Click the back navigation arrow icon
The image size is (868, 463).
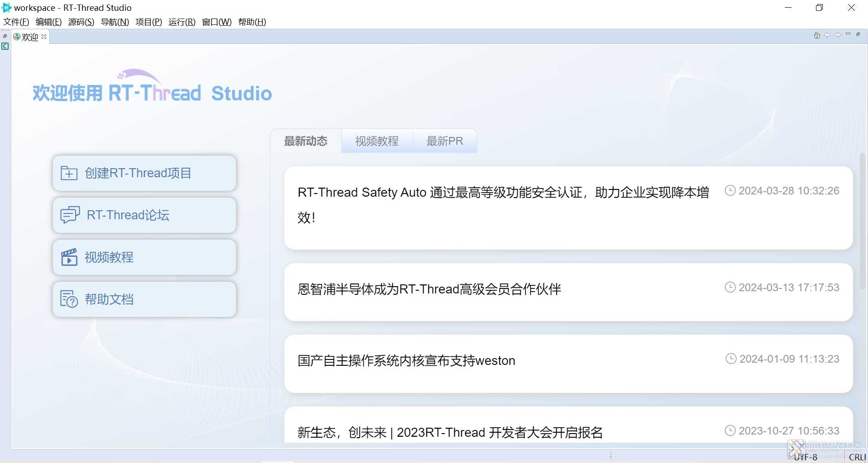pos(827,35)
